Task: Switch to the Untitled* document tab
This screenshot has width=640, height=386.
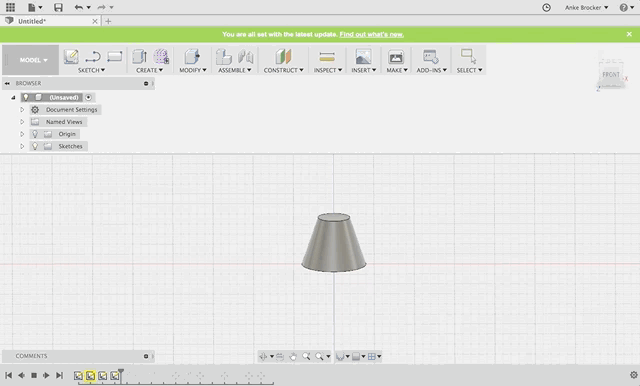Action: pyautogui.click(x=32, y=21)
